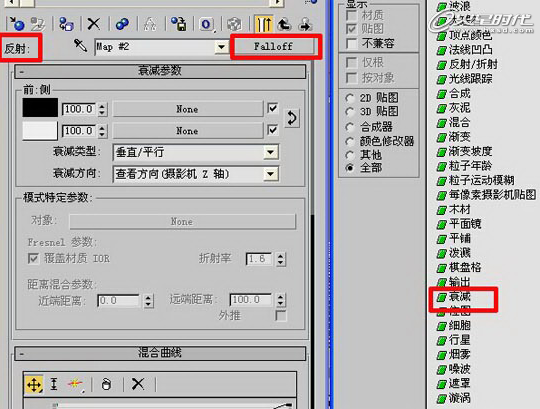The image size is (540, 409).
Task: Click the Delete Point X in curve toolbar
Action: [x=138, y=384]
